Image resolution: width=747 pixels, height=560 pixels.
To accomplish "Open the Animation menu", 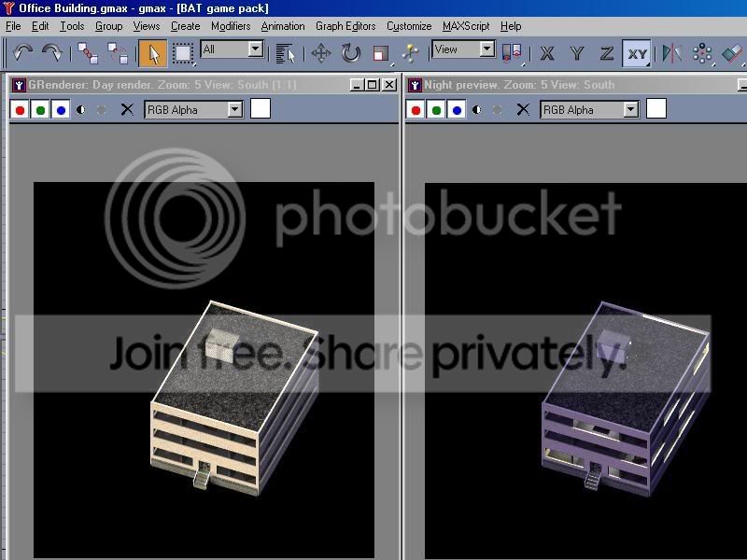I will 283,26.
